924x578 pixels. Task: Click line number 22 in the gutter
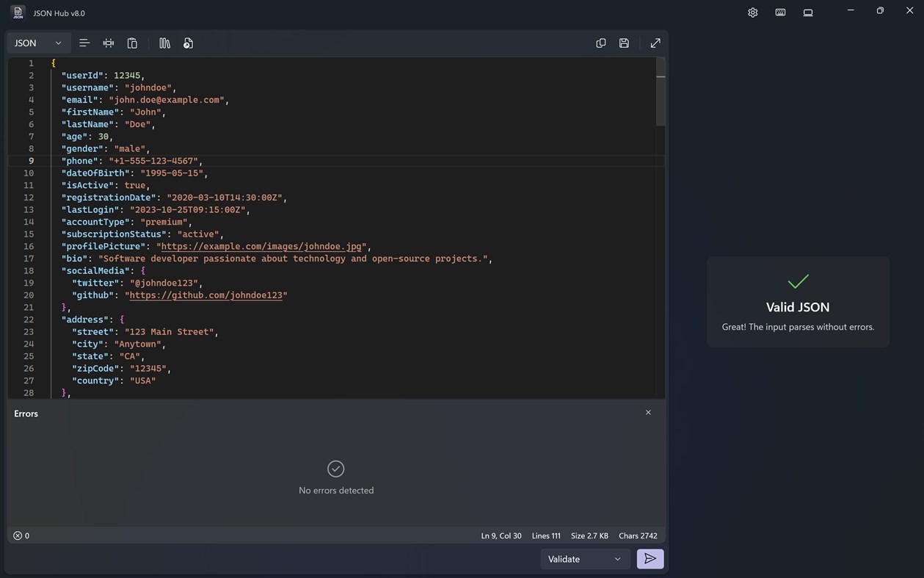pos(29,319)
